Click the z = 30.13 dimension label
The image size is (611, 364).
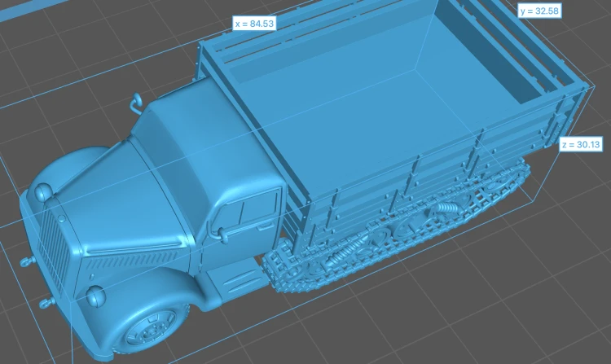(x=581, y=144)
